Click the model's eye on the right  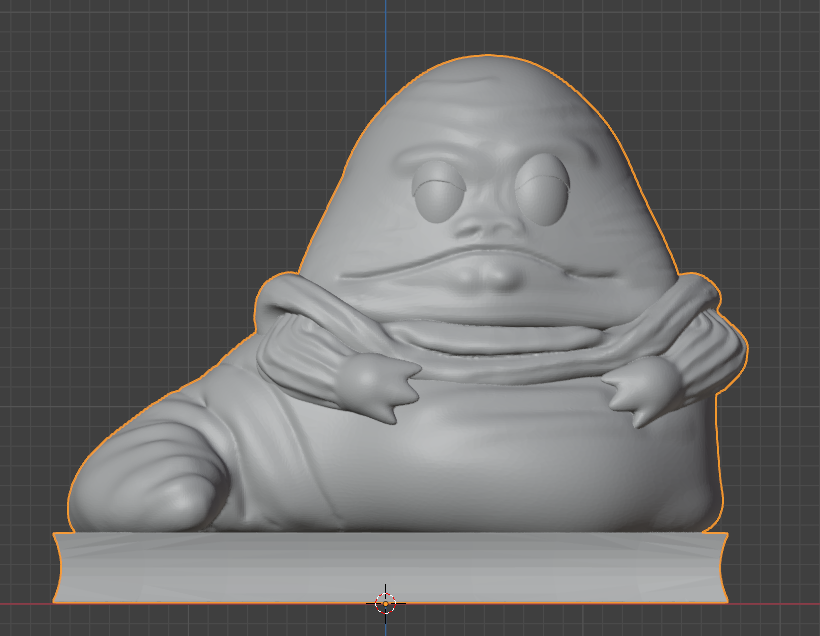pyautogui.click(x=544, y=187)
